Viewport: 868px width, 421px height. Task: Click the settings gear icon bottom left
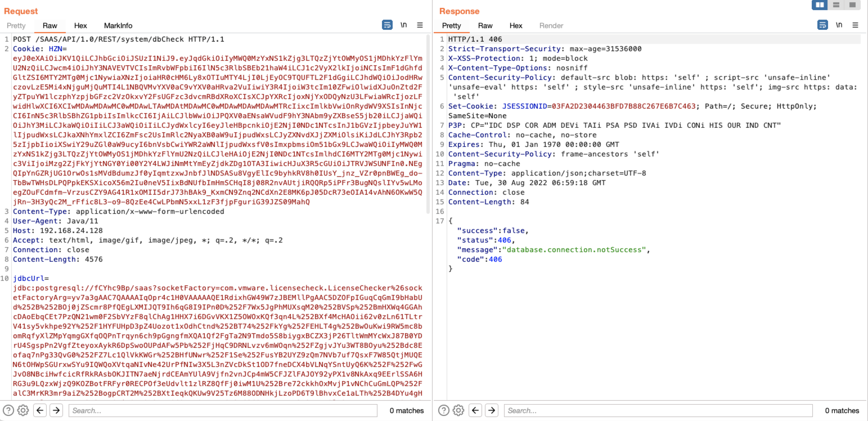click(23, 411)
